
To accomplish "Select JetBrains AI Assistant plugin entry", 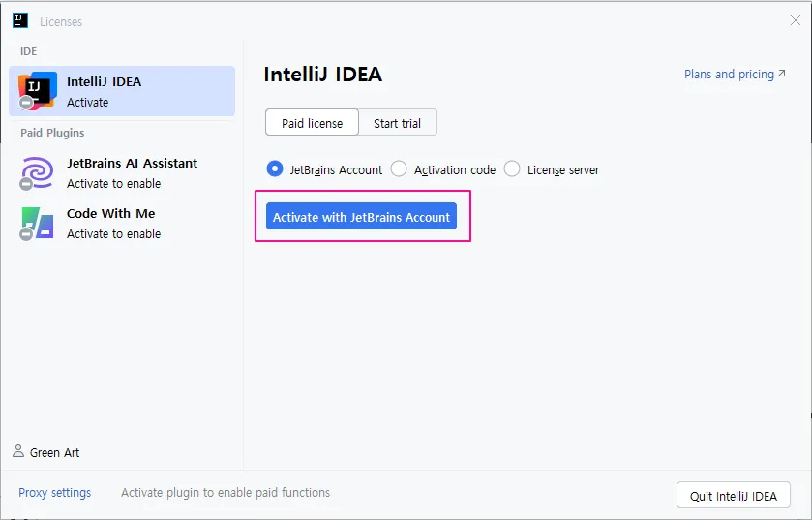I will pos(122,173).
